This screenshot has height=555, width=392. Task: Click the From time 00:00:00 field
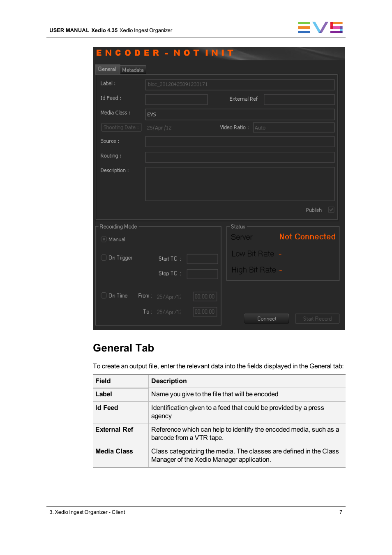[205, 296]
